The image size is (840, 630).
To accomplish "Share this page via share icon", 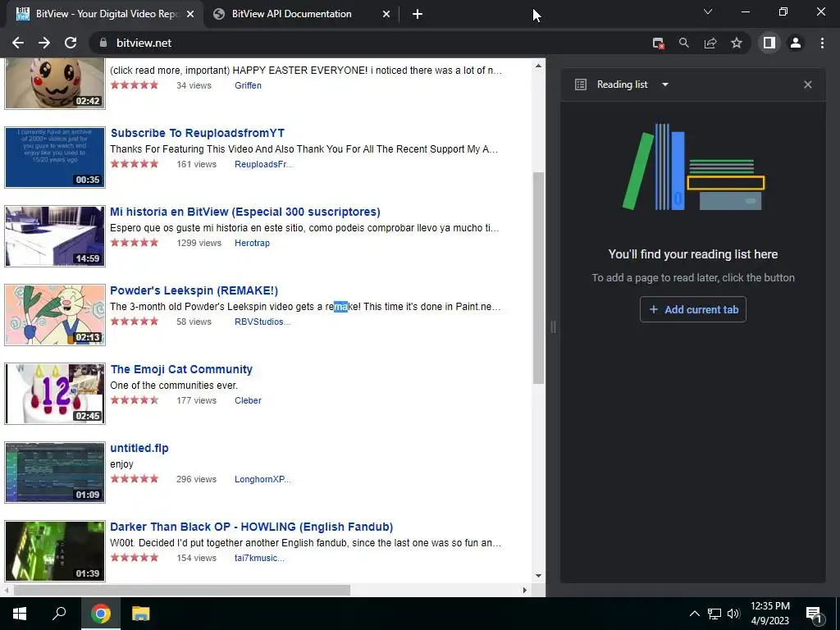I will [710, 43].
